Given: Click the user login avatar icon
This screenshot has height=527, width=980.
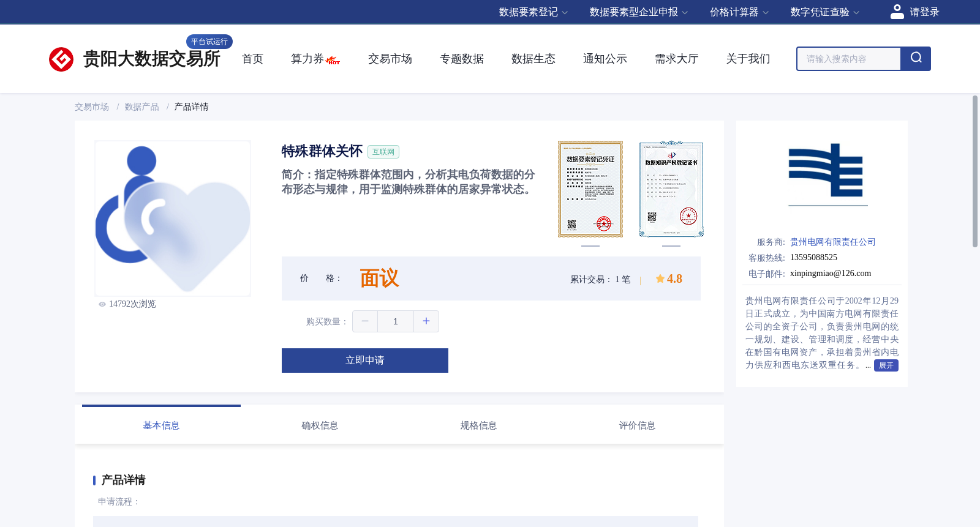Looking at the screenshot, I should point(897,12).
